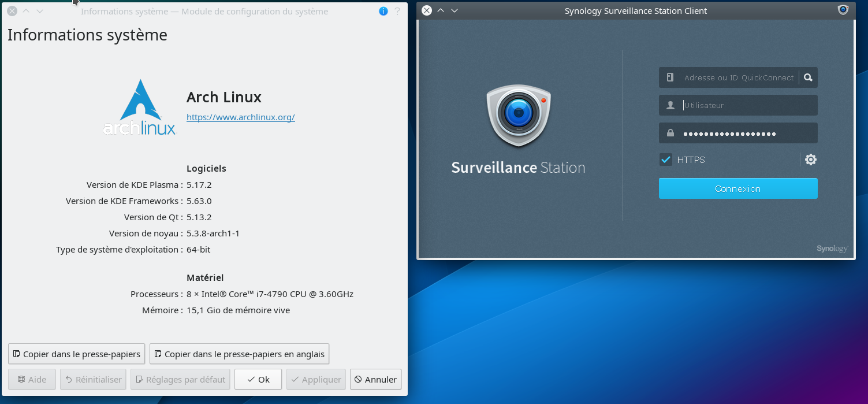Click the search magnifier icon in address field
868x404 pixels.
coord(808,77)
